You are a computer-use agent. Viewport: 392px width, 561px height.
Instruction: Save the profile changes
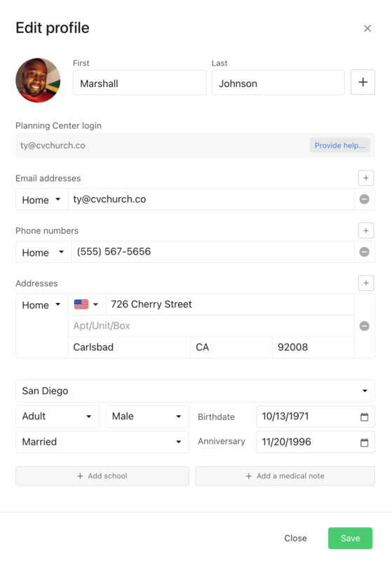tap(350, 538)
